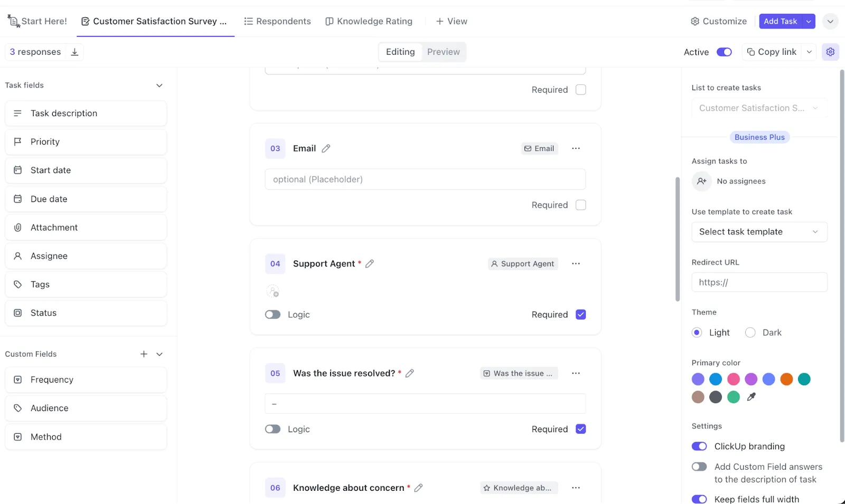Click Copy link button
845x504 pixels.
point(772,52)
